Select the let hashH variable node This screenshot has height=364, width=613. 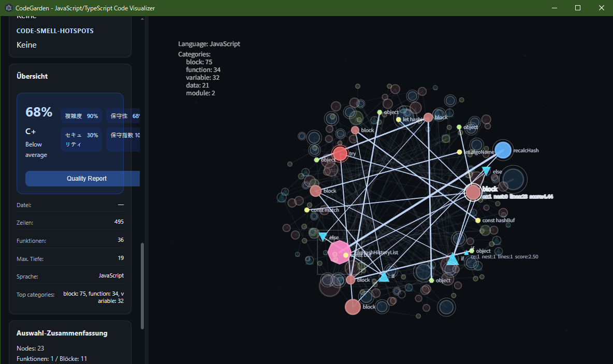(x=398, y=120)
